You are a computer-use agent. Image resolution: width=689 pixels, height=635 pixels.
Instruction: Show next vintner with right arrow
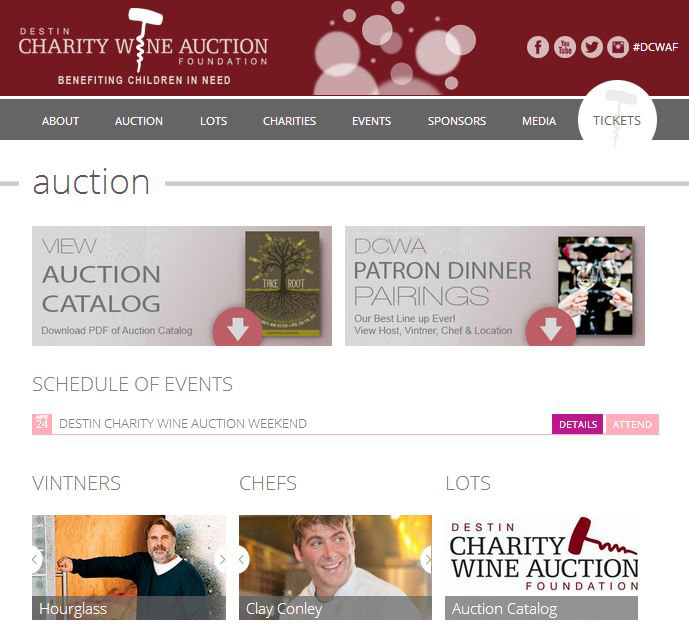click(x=221, y=559)
